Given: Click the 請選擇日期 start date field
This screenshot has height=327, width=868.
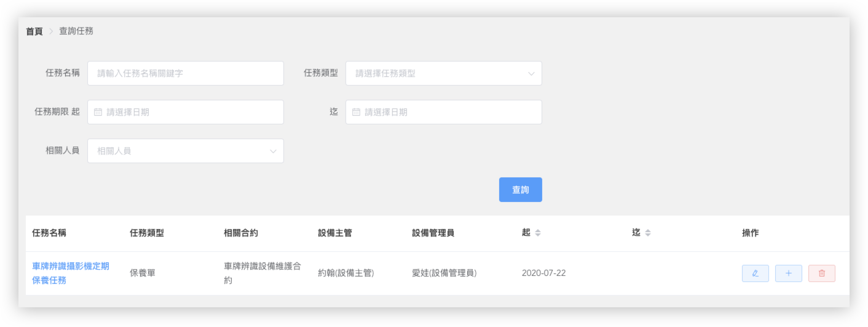Looking at the screenshot, I should 185,112.
